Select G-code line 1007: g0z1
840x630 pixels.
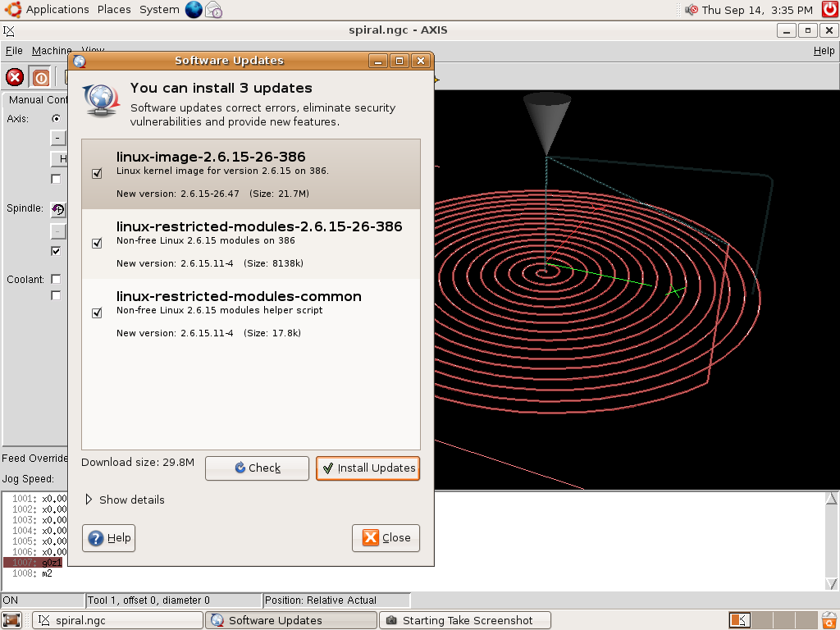33,563
